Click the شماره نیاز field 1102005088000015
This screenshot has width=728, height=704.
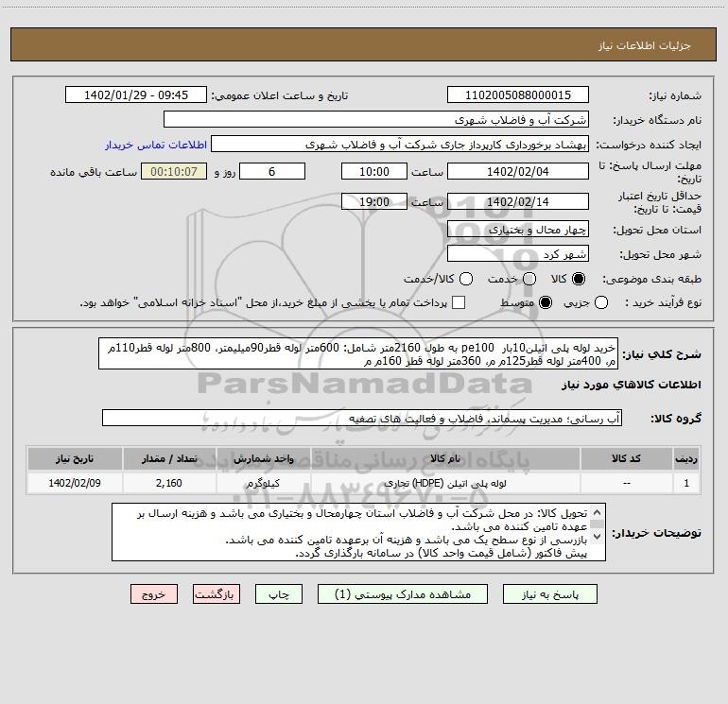point(518,94)
